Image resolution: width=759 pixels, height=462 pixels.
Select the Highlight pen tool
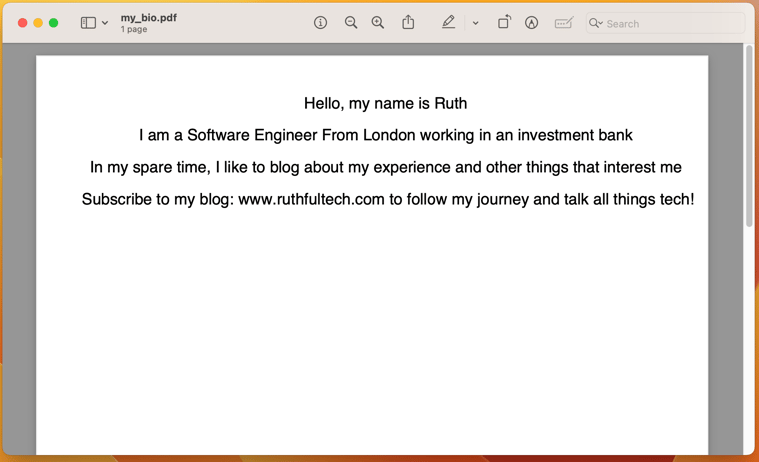[x=448, y=22]
